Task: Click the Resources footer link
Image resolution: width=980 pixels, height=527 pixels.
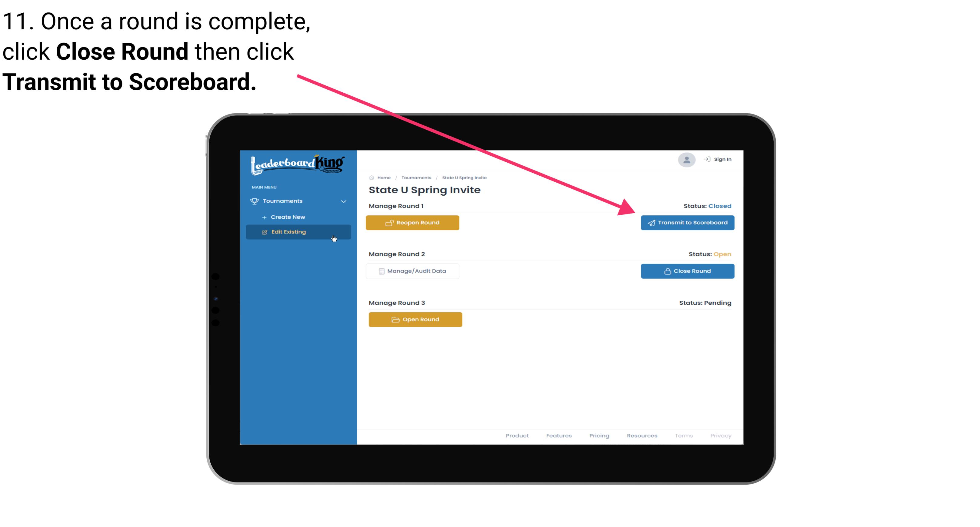Action: pyautogui.click(x=642, y=436)
